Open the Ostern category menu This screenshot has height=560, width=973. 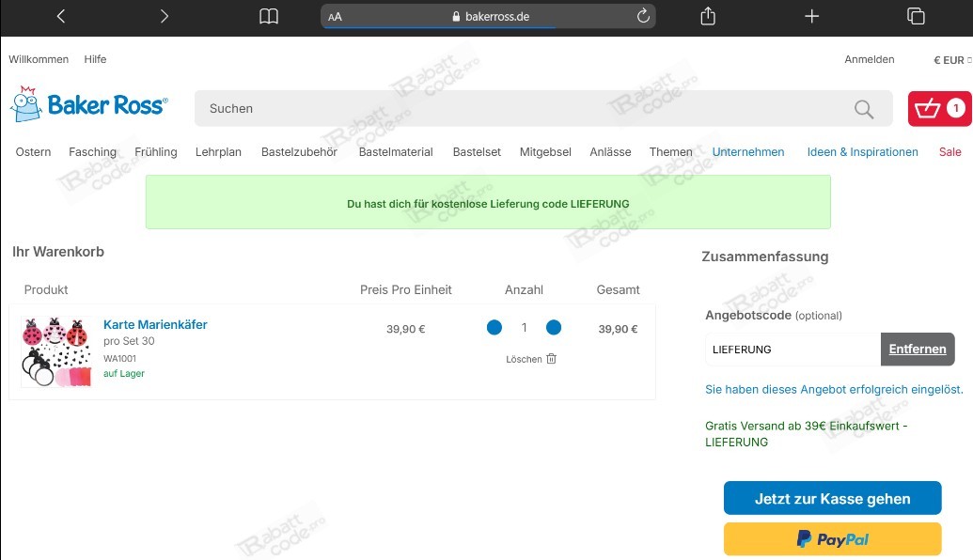(33, 151)
